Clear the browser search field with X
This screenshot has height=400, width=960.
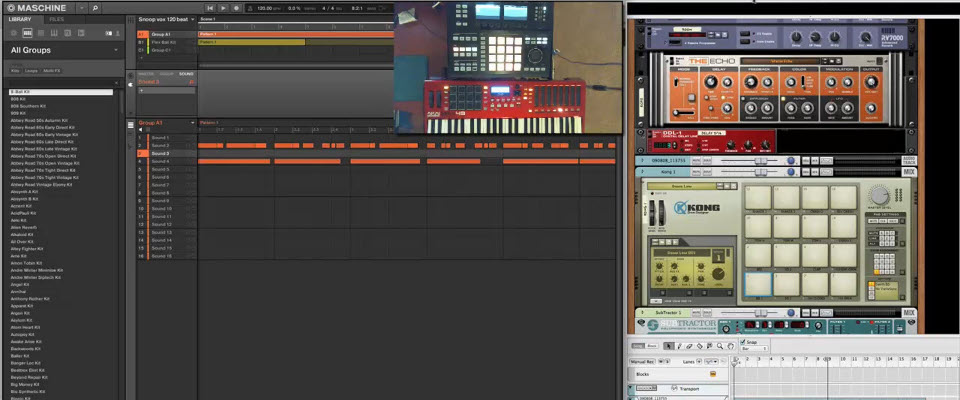click(x=116, y=83)
